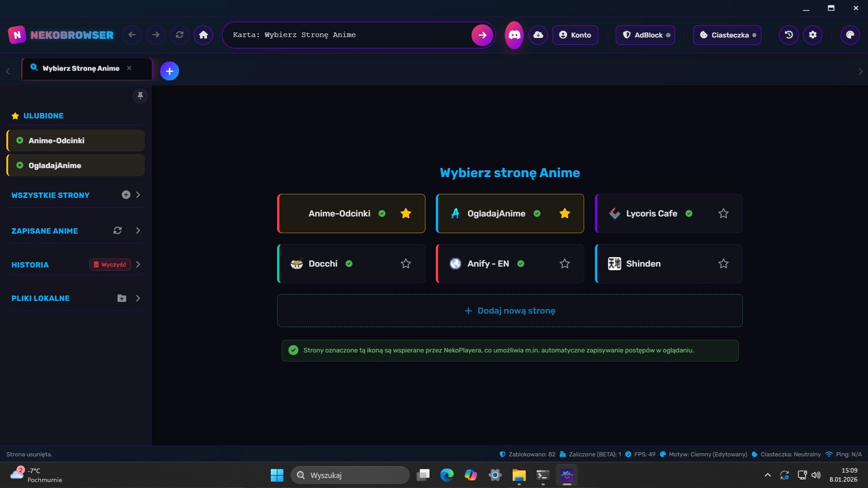Sync Zapisane Anime with the refresh icon

click(117, 230)
